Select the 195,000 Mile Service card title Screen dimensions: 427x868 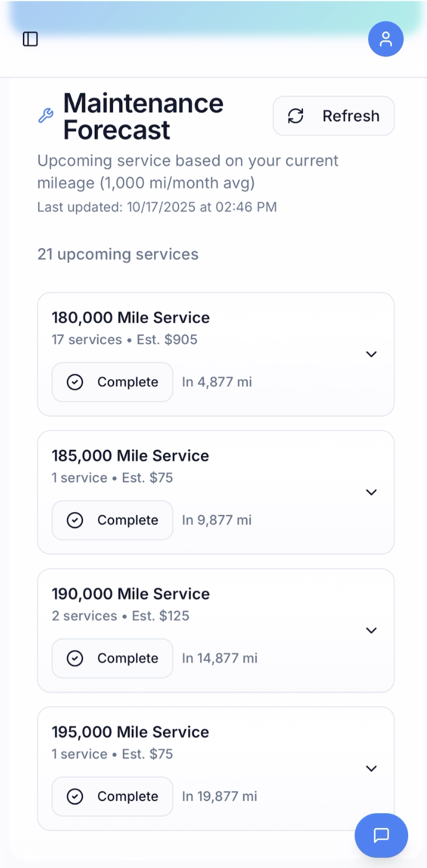130,732
